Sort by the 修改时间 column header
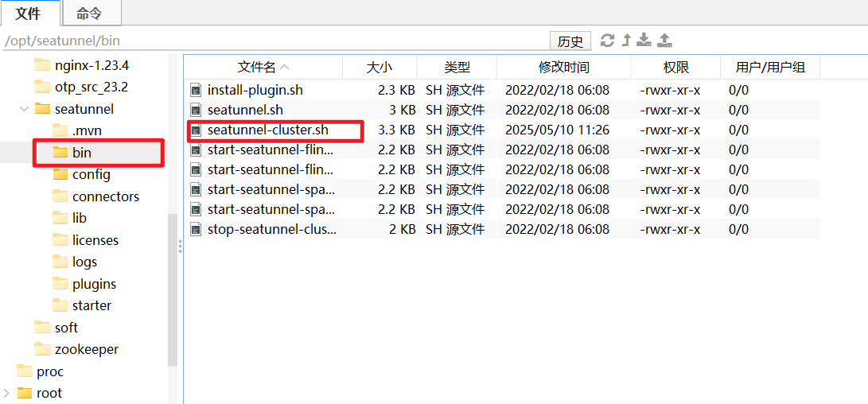Viewport: 868px width, 404px height. [563, 68]
